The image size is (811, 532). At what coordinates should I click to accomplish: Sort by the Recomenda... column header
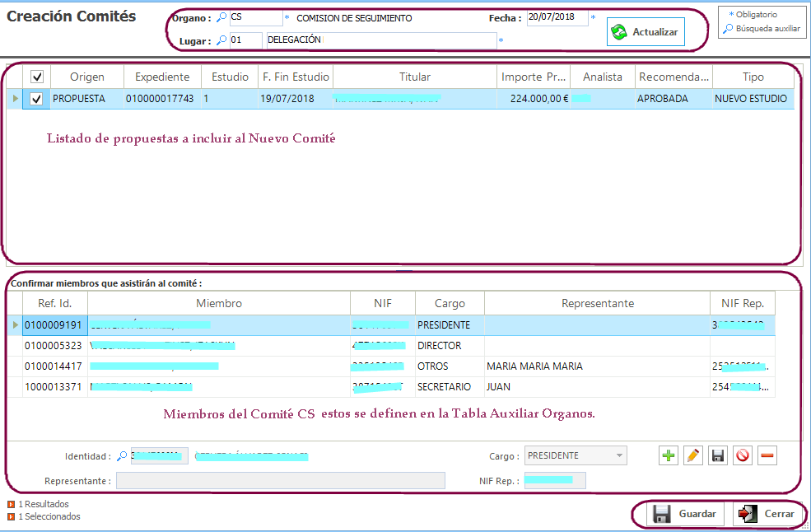[x=674, y=77]
